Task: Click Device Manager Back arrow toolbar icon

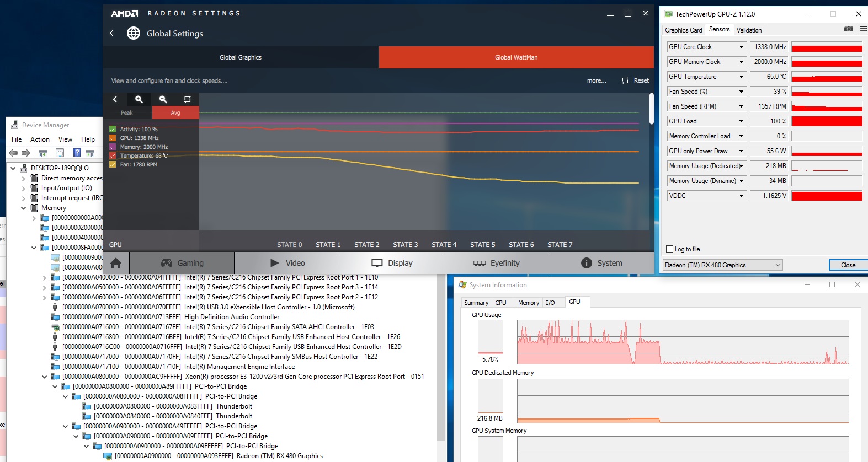Action: 13,153
